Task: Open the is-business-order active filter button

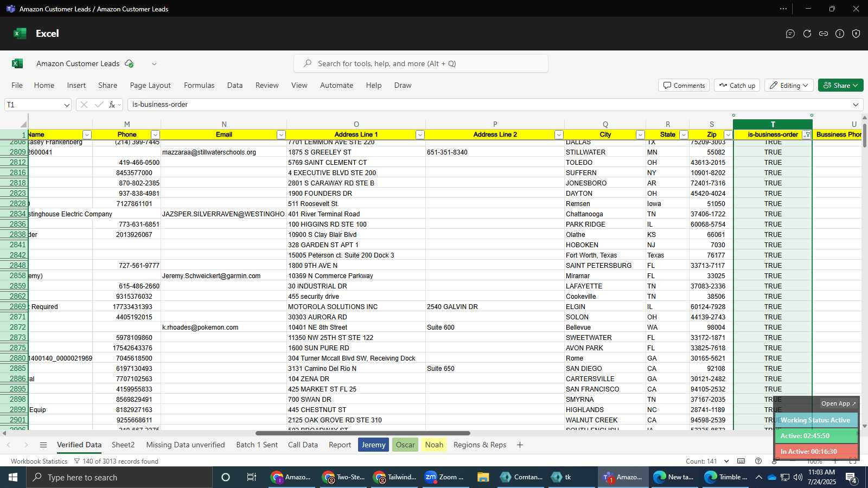Action: click(x=807, y=134)
